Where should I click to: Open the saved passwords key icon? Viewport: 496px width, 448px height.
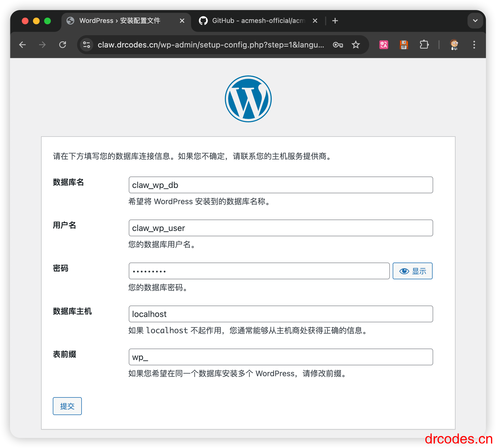pyautogui.click(x=338, y=45)
